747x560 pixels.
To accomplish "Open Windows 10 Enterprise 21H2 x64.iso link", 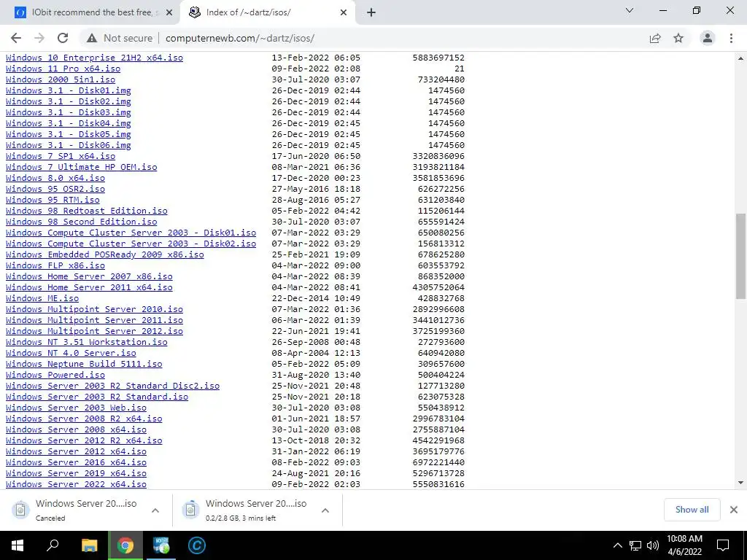I will coord(94,58).
